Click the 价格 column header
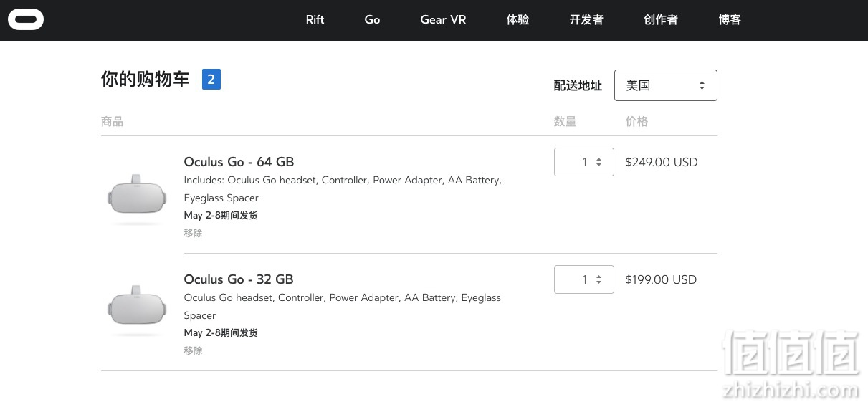868x407 pixels. (636, 122)
